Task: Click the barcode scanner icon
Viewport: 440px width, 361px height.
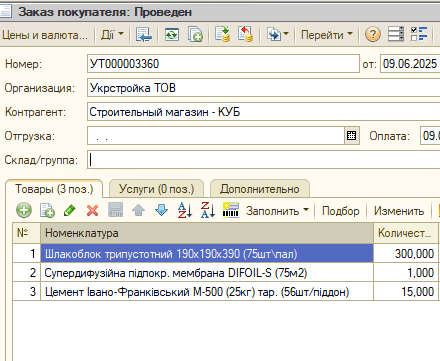Action: click(231, 210)
